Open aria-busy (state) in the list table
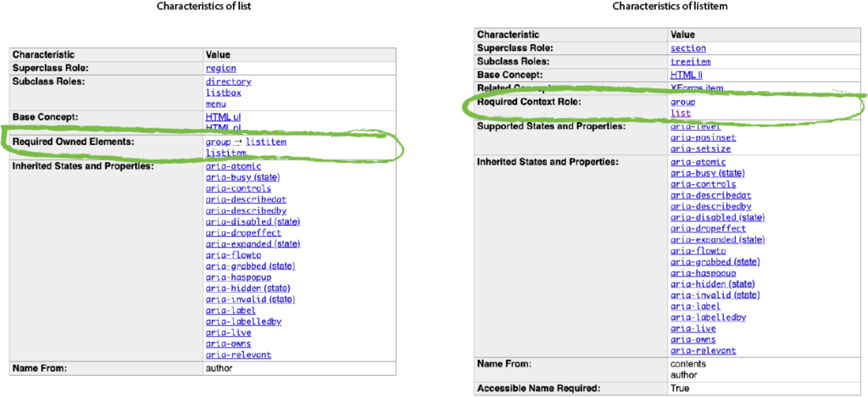 pyautogui.click(x=243, y=177)
